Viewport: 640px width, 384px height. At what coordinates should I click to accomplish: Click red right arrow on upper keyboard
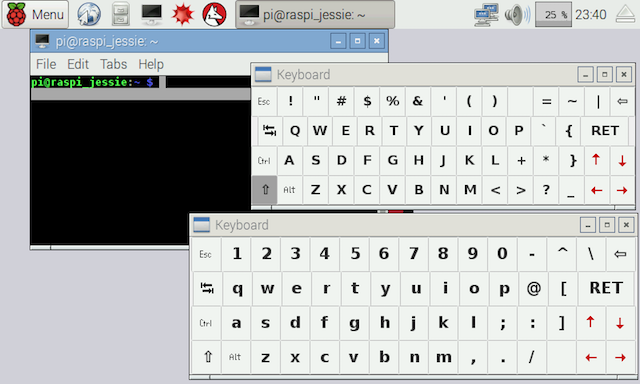pyautogui.click(x=622, y=190)
